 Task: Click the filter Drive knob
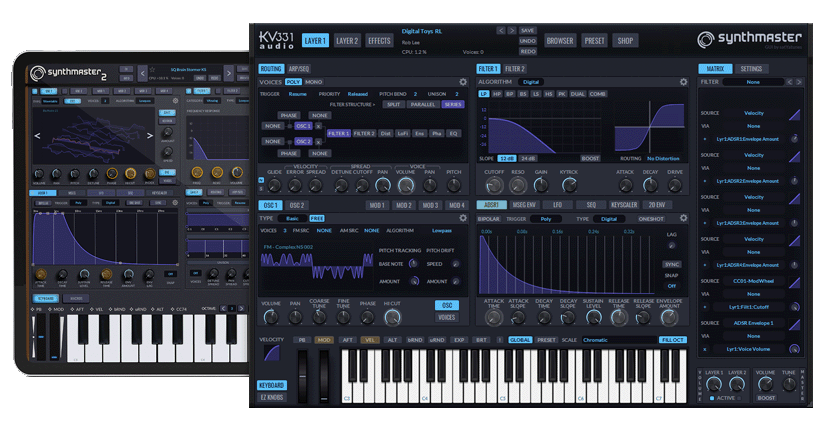click(x=675, y=185)
